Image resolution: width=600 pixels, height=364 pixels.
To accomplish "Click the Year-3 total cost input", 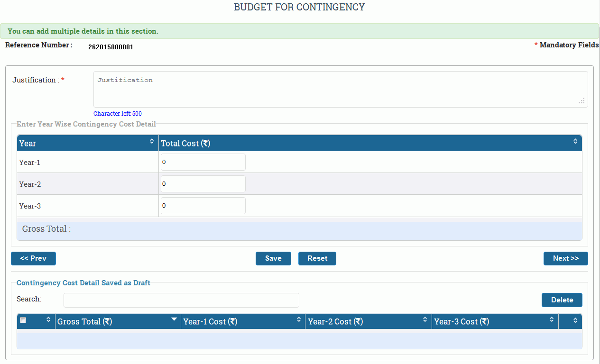I will tap(203, 206).
